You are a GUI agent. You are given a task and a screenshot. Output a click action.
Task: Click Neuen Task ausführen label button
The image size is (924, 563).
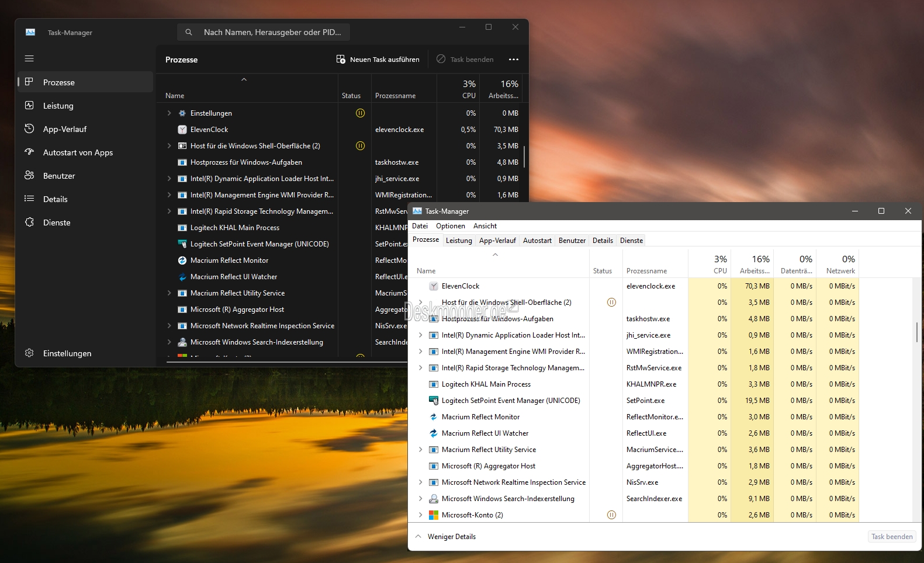(x=385, y=60)
